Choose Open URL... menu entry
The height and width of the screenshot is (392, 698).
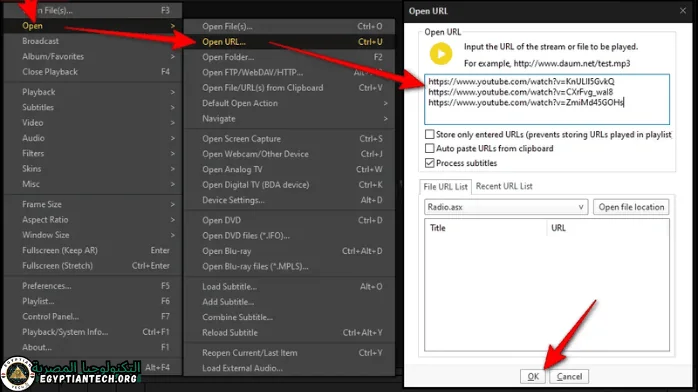289,42
